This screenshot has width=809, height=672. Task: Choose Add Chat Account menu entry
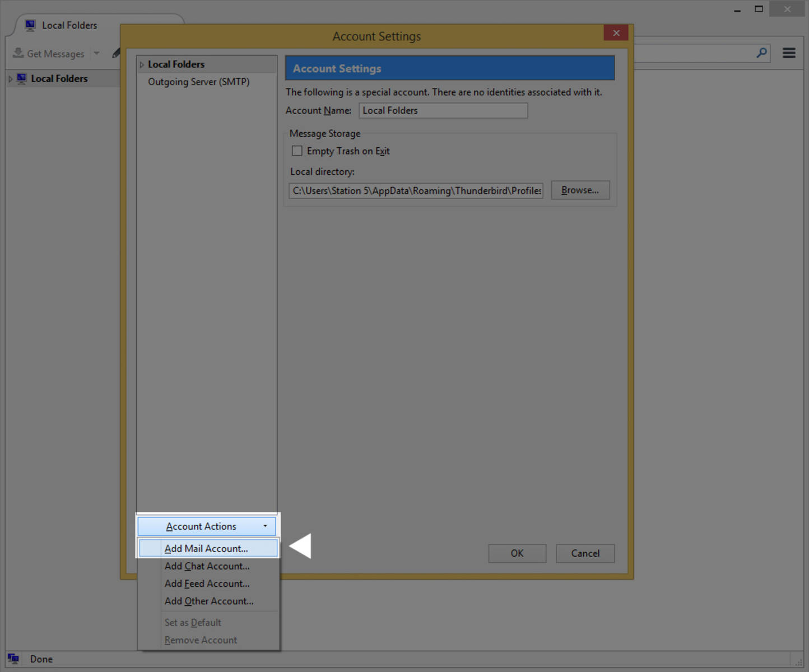coord(208,566)
